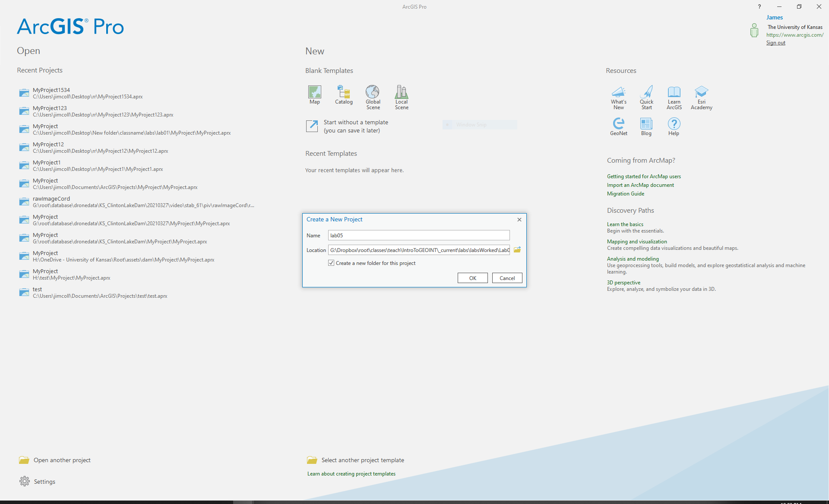This screenshot has height=504, width=829.
Task: Close the Create a New Project dialog
Action: click(519, 220)
